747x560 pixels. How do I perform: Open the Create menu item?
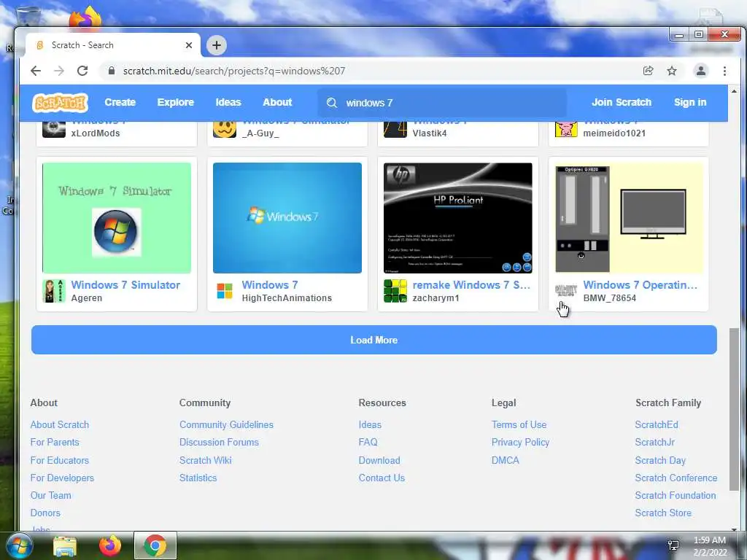pyautogui.click(x=120, y=102)
